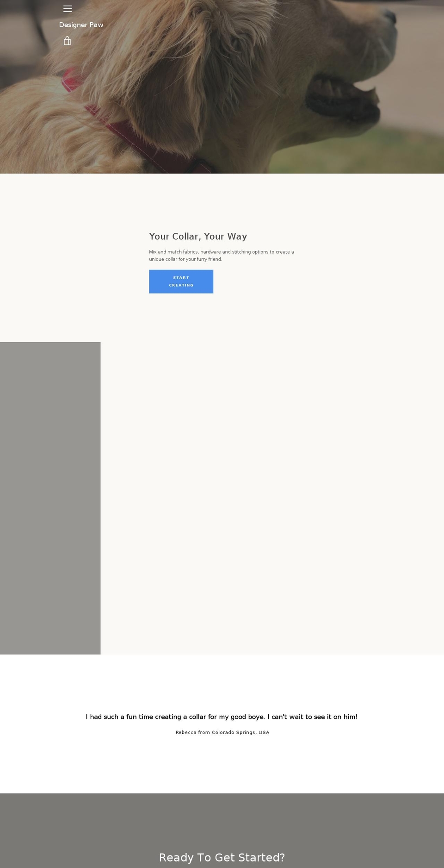Go to Designer Paw home link
Viewport: 444px width, 868px height.
tap(81, 25)
